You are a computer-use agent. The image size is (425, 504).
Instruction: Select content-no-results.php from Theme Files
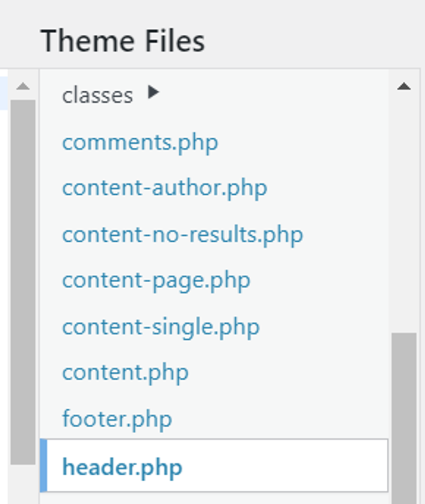tap(183, 235)
